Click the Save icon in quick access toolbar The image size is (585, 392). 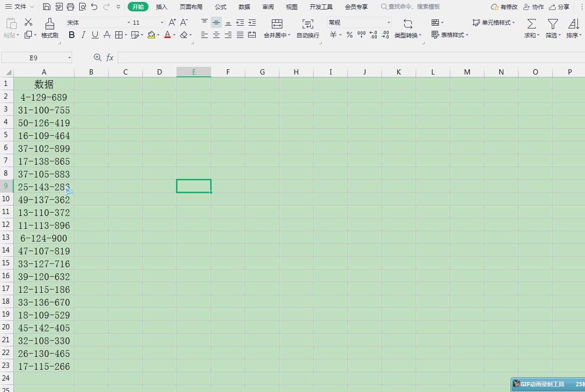pyautogui.click(x=46, y=7)
